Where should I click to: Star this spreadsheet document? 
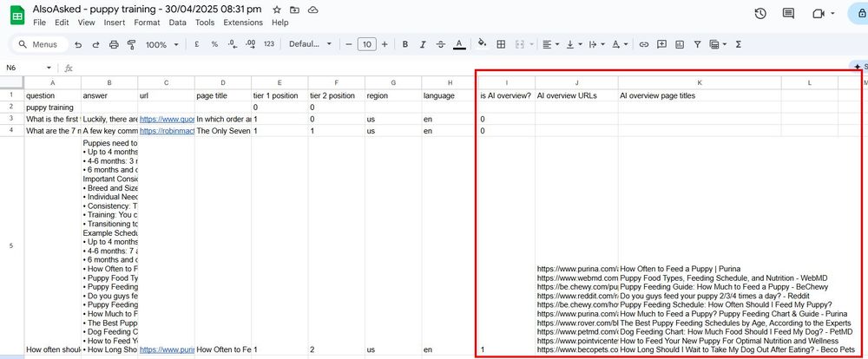tap(277, 10)
